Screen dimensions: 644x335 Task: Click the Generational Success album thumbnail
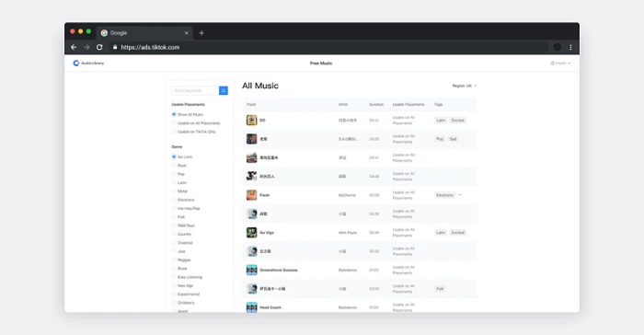pos(251,270)
